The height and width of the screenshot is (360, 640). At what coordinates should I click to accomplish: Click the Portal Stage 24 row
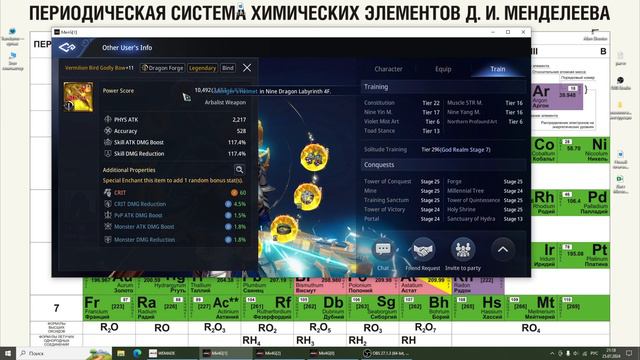tap(402, 219)
